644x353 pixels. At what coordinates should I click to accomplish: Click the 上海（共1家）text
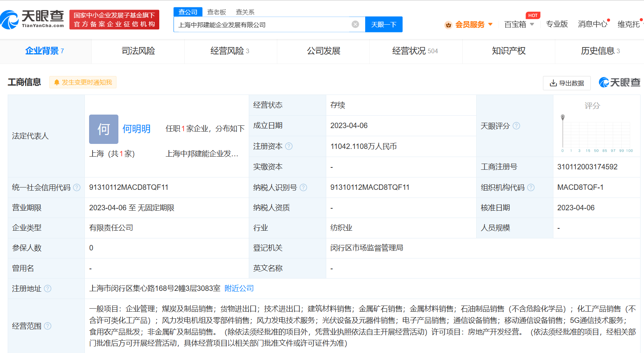coord(112,154)
